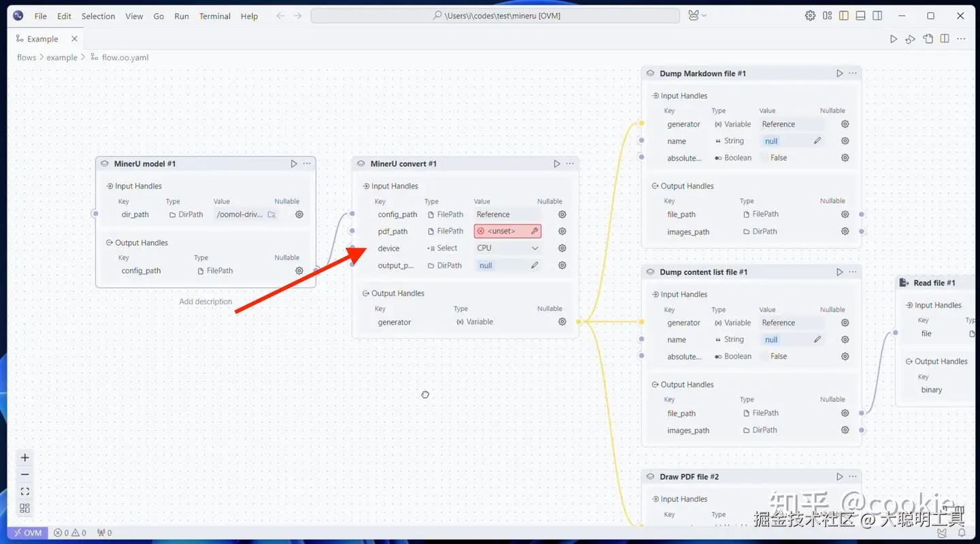
Task: Open settings gear for MinerU convert generator output
Action: (562, 322)
